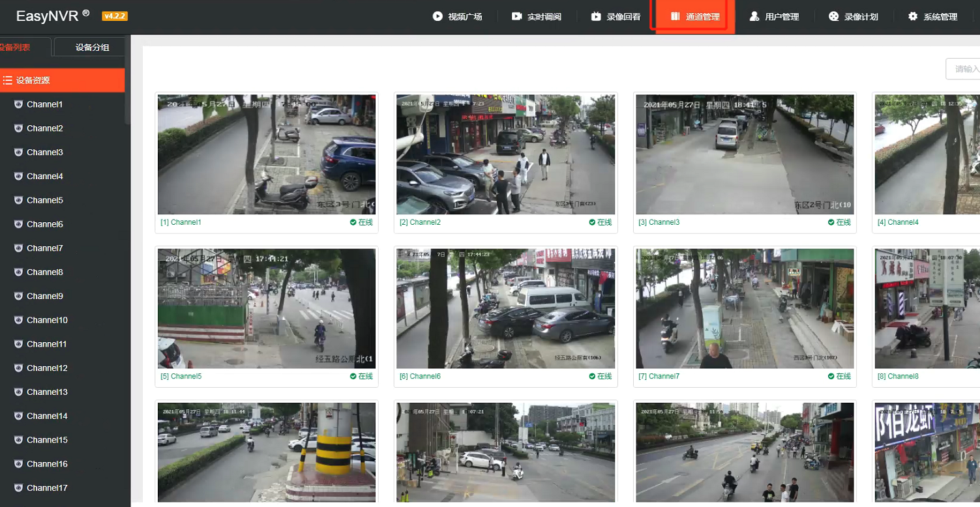The width and height of the screenshot is (980, 507).
Task: Click the list icon in 设备资源 header
Action: (7, 80)
